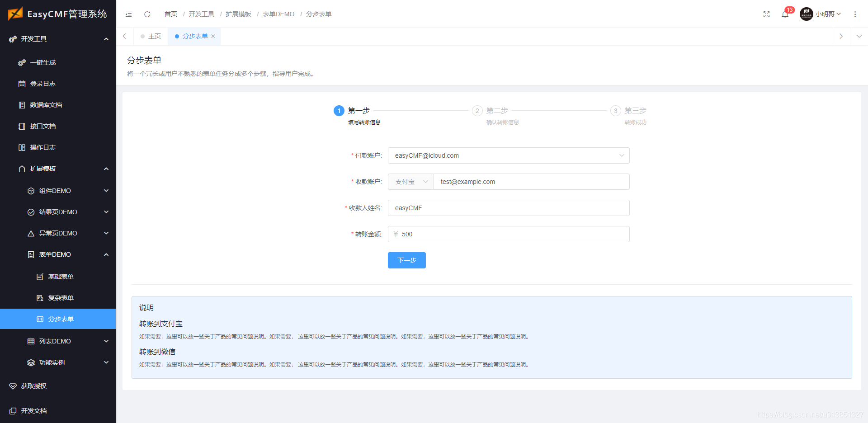
Task: Collapse the 扩展模板 submenu
Action: [x=106, y=169]
